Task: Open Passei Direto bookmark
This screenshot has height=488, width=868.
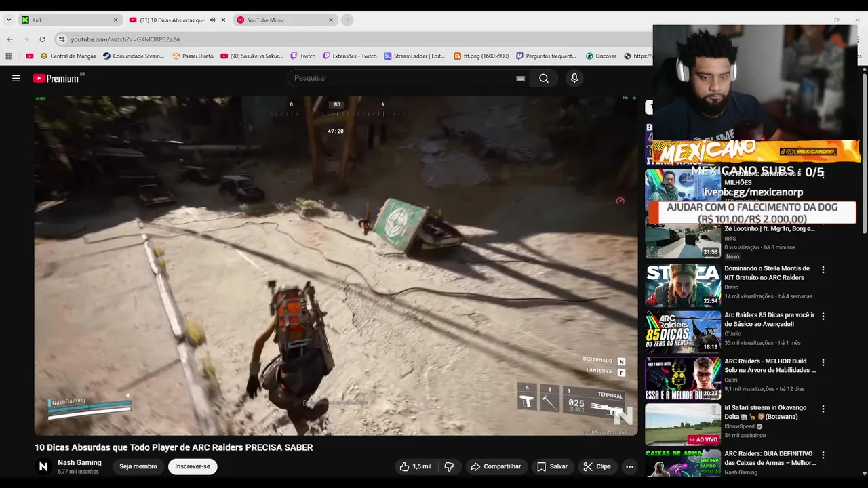Action: [193, 56]
